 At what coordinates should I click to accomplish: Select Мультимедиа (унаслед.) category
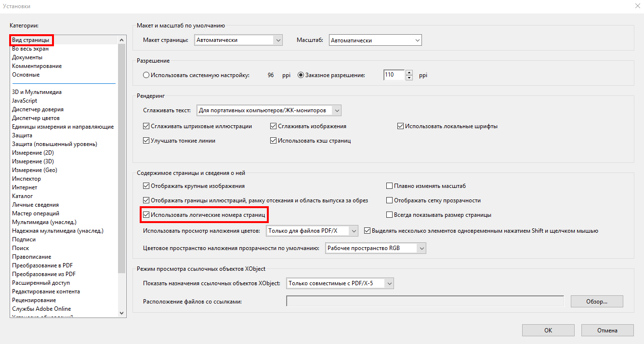44,222
